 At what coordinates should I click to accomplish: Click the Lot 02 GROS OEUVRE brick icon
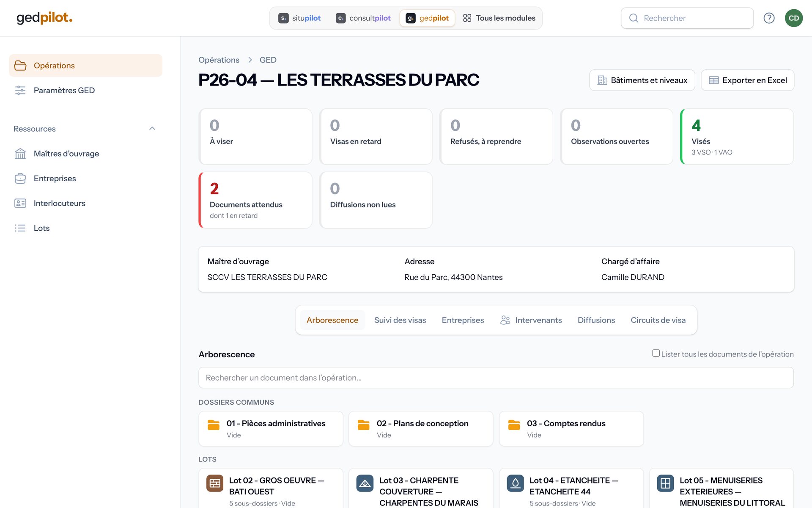(215, 483)
